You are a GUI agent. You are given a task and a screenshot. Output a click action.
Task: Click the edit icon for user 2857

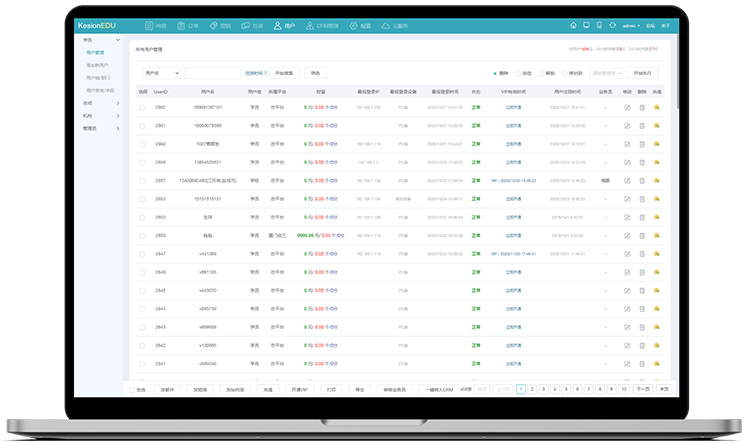627,181
